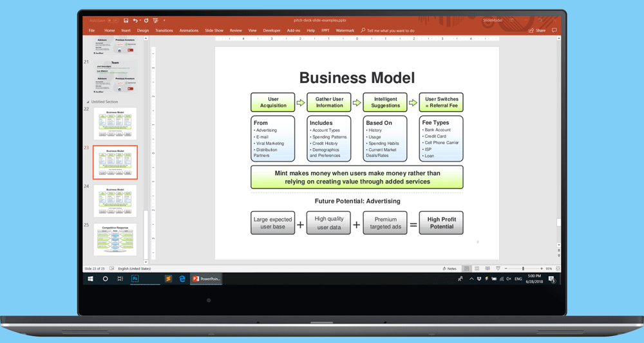Open Customize Quick Access Toolbar dropdown
The height and width of the screenshot is (343, 644).
164,20
